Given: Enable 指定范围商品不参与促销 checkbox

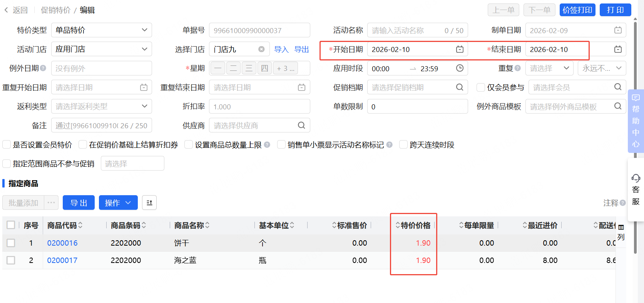Looking at the screenshot, I should pos(7,164).
